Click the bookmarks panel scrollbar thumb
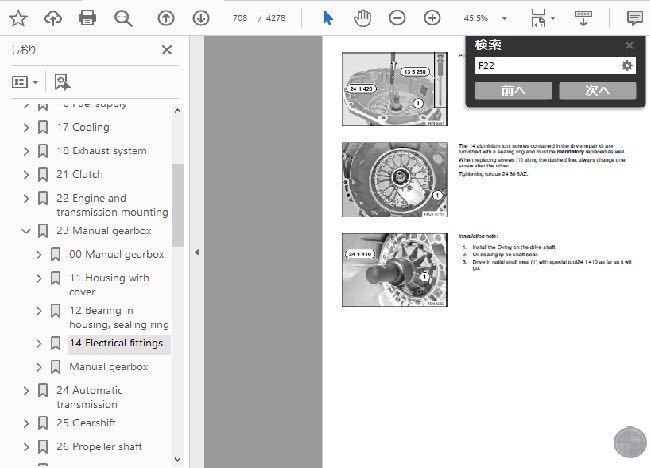 (178, 205)
